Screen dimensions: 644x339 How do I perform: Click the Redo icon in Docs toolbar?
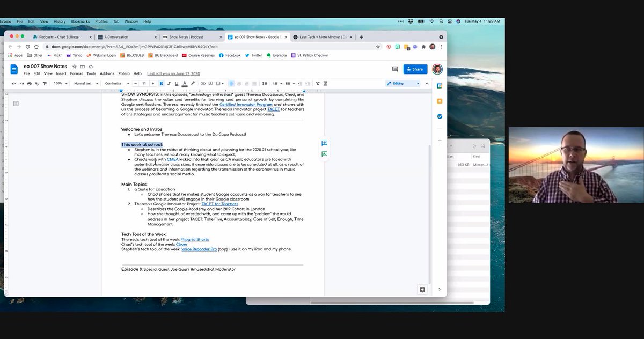[x=21, y=84]
